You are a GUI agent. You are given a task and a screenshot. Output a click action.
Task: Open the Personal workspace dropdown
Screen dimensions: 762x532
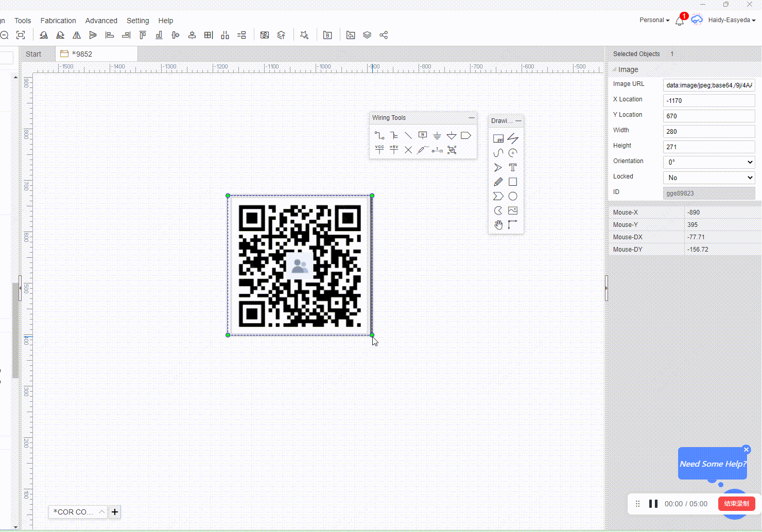click(654, 20)
